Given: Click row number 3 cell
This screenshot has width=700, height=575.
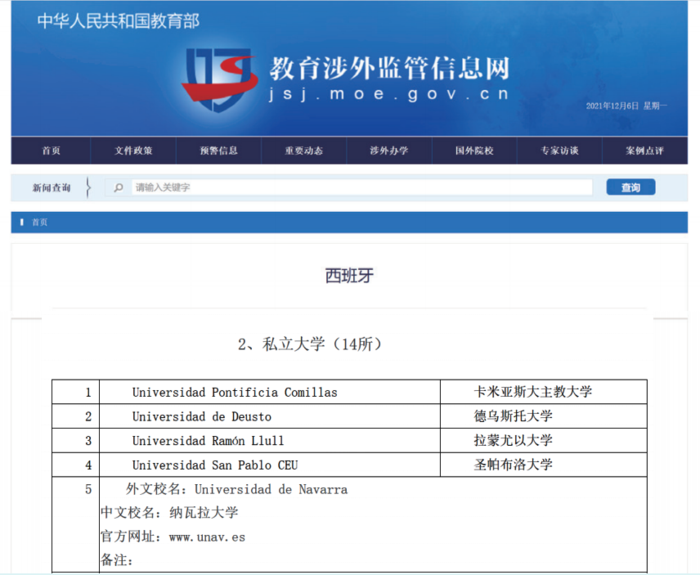Looking at the screenshot, I should point(75,441).
